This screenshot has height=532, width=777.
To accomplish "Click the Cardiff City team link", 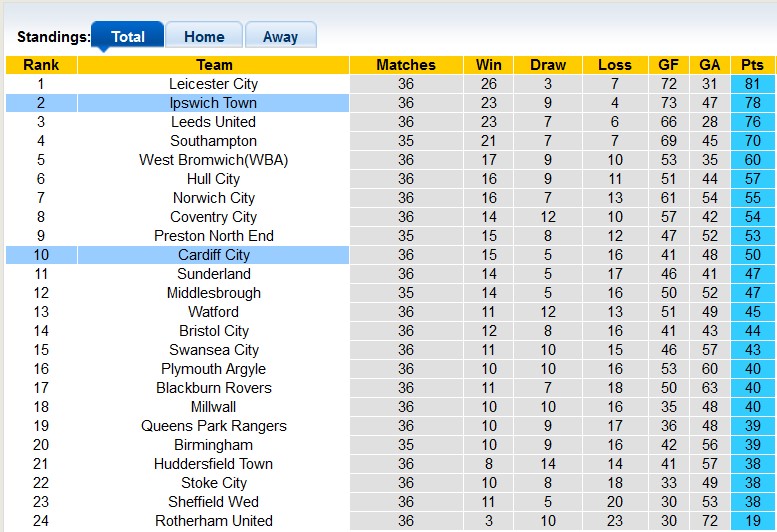I will [x=213, y=255].
